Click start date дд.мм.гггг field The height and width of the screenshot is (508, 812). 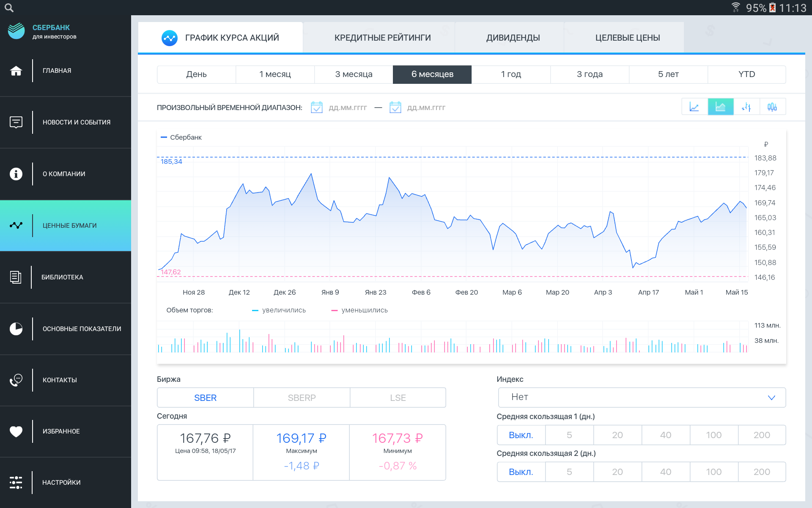[348, 108]
